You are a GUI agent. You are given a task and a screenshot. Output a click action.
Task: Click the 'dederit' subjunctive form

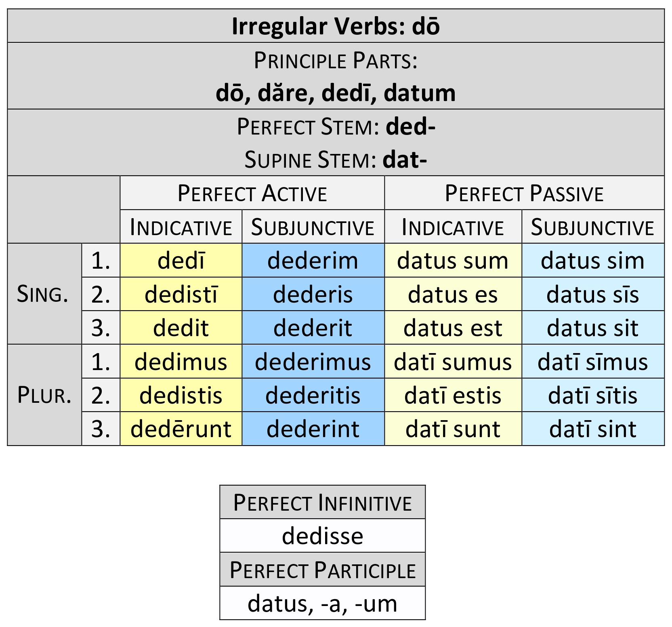(313, 328)
